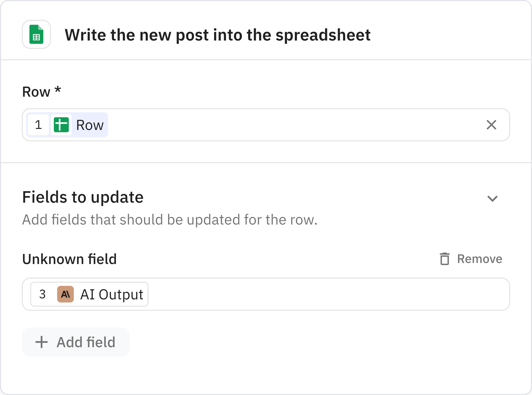Select the Row token in the Row input

pyautogui.click(x=89, y=125)
